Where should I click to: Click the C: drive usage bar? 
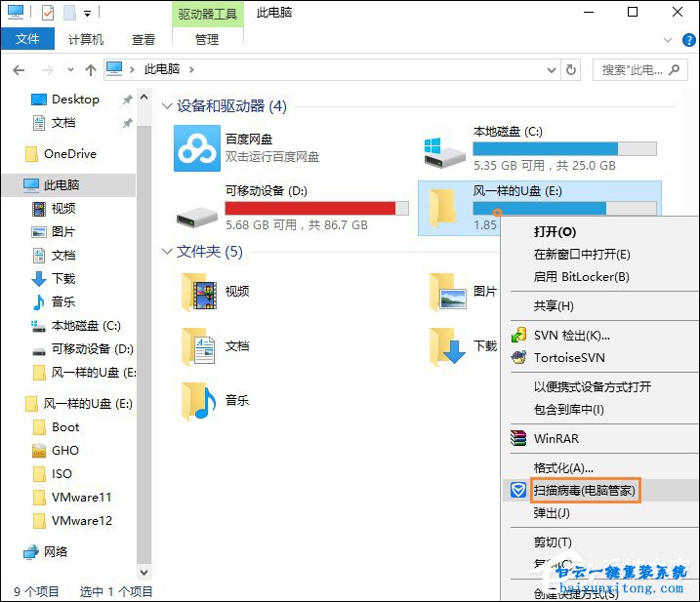(564, 148)
